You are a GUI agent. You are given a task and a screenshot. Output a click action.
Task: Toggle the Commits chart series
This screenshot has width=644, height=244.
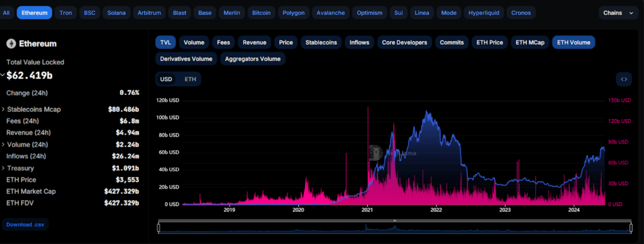(452, 42)
